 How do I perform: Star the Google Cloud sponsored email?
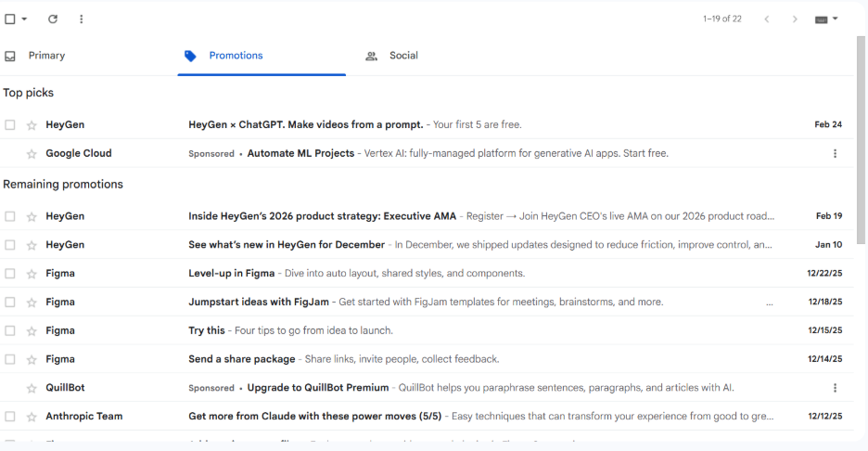[x=32, y=154]
